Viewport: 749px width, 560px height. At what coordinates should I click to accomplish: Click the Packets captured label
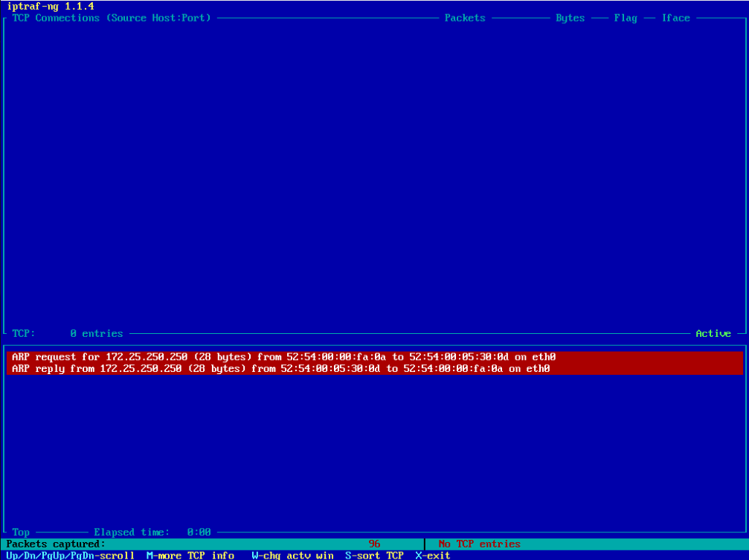(56, 544)
